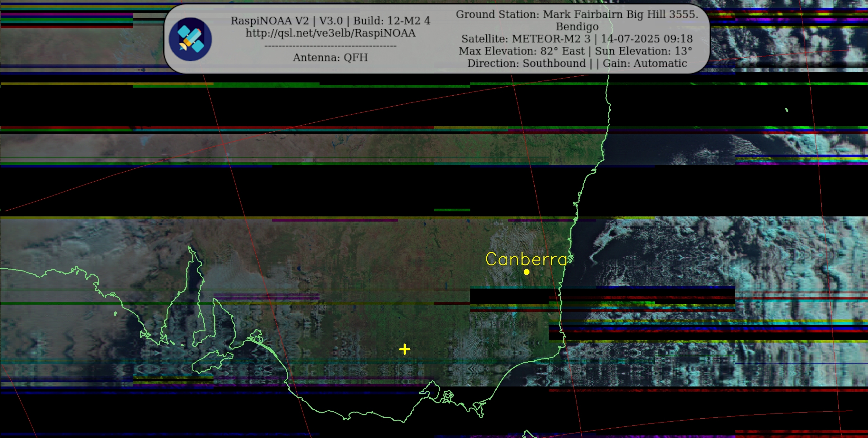Click the Direction: Southbound text
This screenshot has height=438, width=868.
[x=526, y=63]
